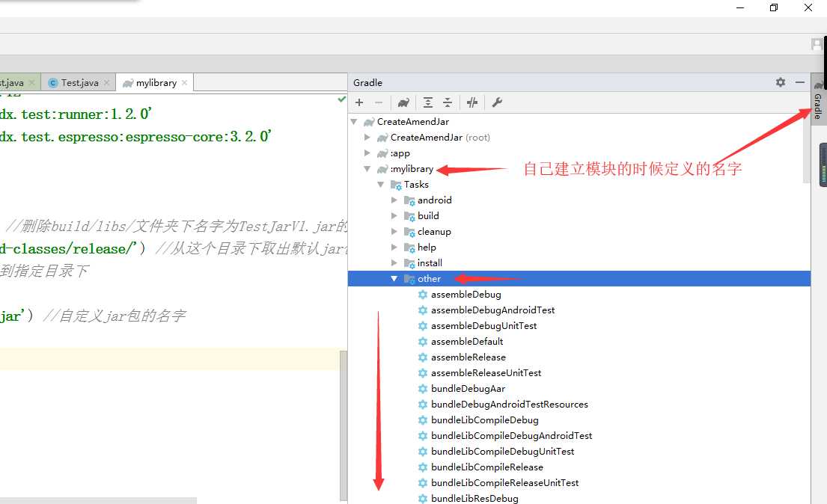
Task: Click the android folder icon
Action: [409, 201]
